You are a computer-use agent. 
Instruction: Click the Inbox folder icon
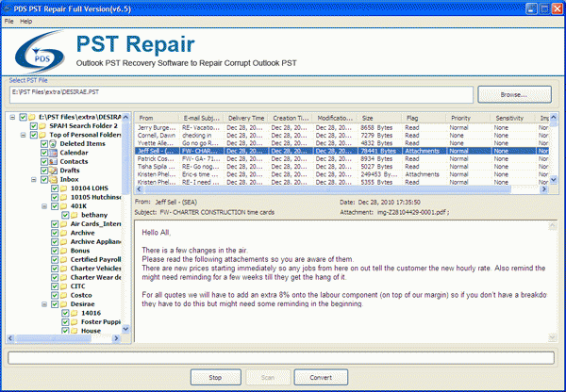(x=53, y=179)
